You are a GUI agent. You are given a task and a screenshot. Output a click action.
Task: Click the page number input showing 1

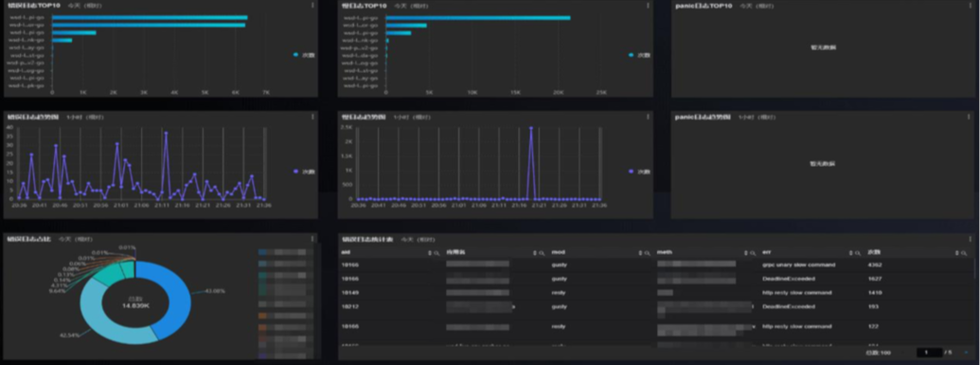point(930,353)
